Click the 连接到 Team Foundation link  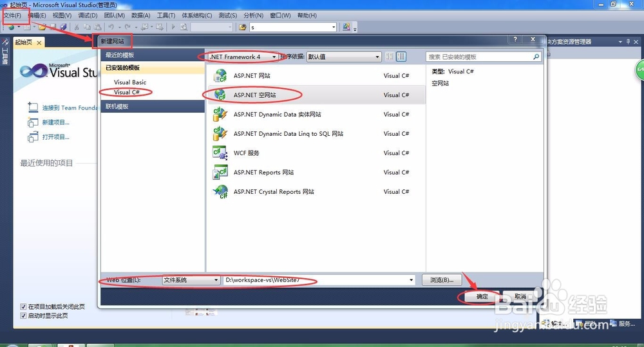(70, 108)
